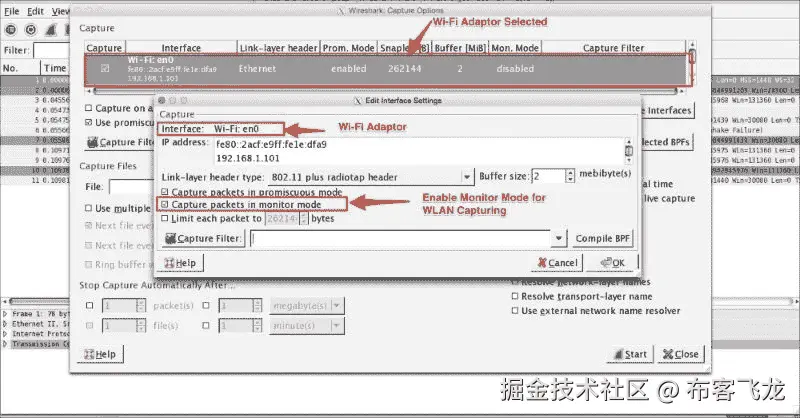This screenshot has height=418, width=800.
Task: Tick the stop after packet(s) checkbox
Action: (x=90, y=306)
